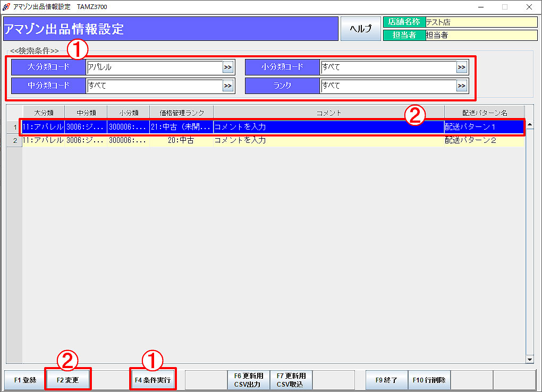Click row 2 300006:... 小分類 cell
This screenshot has height=392, width=542.
coord(129,140)
